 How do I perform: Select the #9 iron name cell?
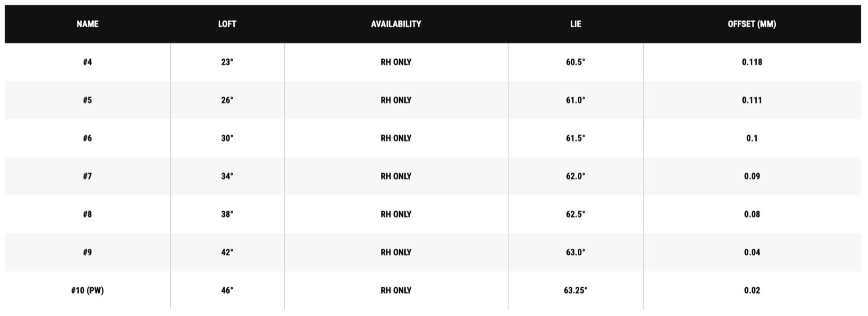(x=87, y=252)
